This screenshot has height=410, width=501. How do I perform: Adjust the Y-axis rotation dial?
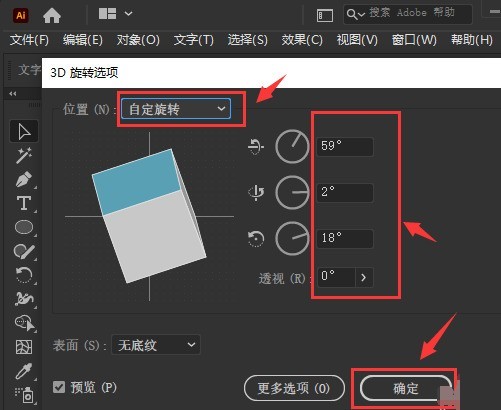pos(292,192)
